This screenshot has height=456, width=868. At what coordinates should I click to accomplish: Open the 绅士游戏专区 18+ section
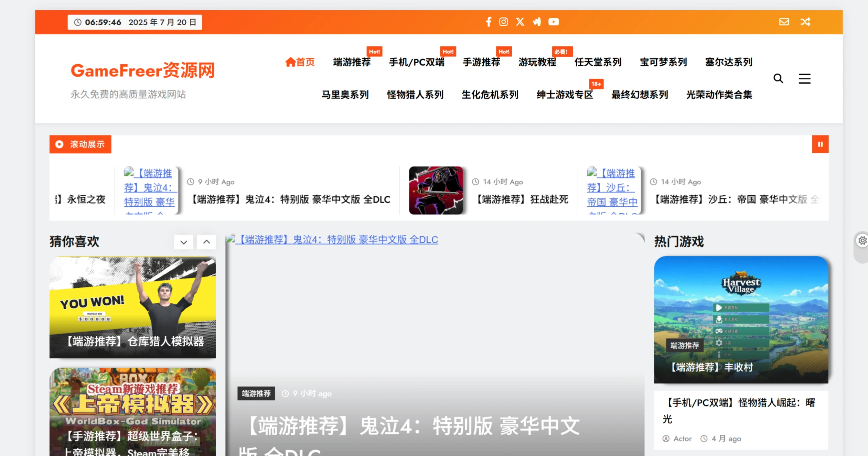[564, 95]
